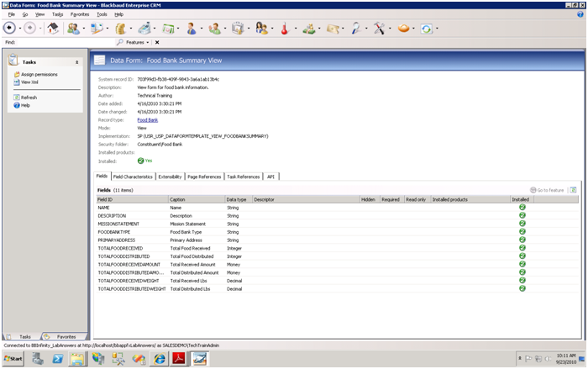Image resolution: width=588 pixels, height=369 pixels.
Task: Click the blue Help question icon top right
Action: click(x=580, y=14)
